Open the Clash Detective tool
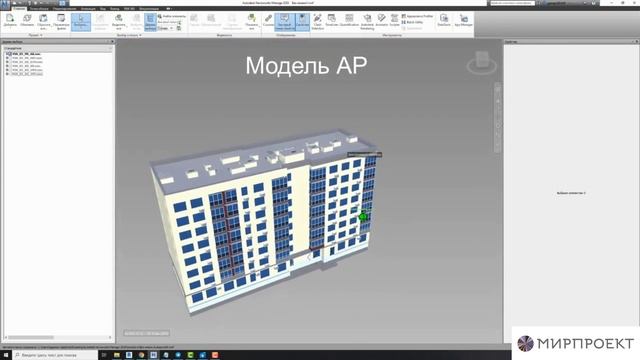640x360 pixels. point(318,21)
